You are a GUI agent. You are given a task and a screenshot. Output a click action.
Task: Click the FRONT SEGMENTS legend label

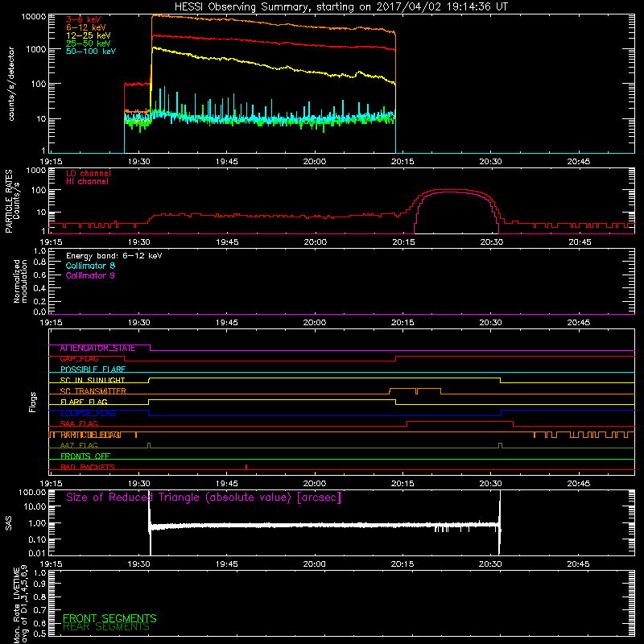(109, 618)
